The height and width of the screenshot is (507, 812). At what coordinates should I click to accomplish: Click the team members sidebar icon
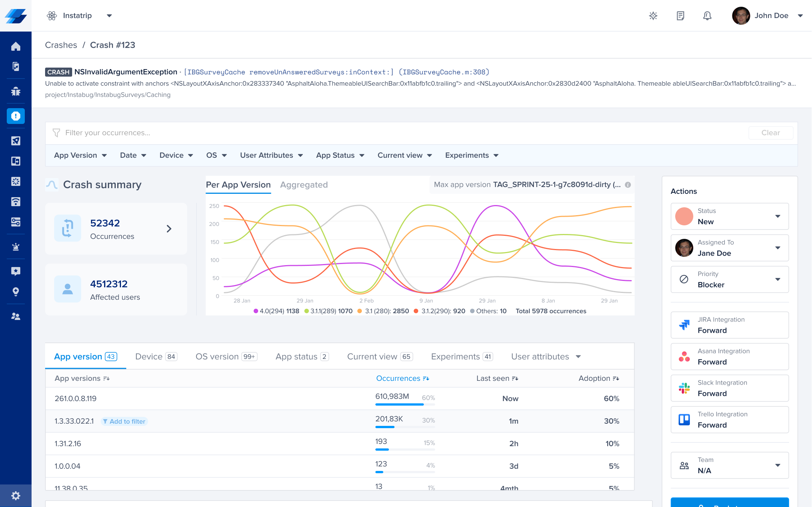coord(16,317)
